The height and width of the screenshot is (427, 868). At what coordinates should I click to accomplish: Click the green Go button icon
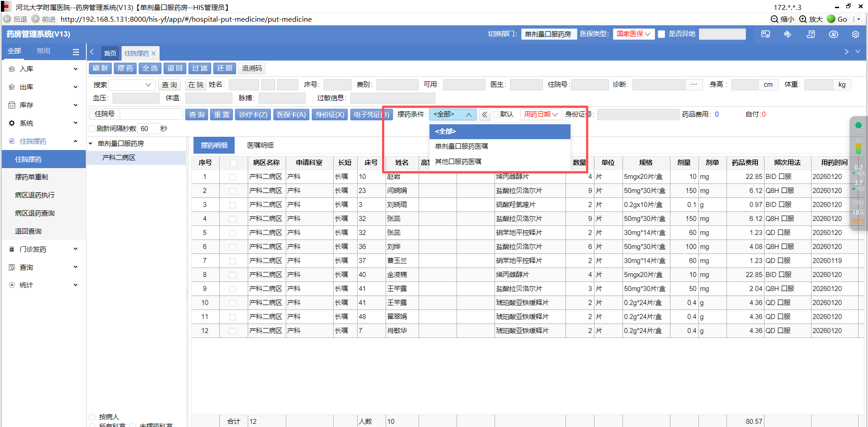coord(831,19)
